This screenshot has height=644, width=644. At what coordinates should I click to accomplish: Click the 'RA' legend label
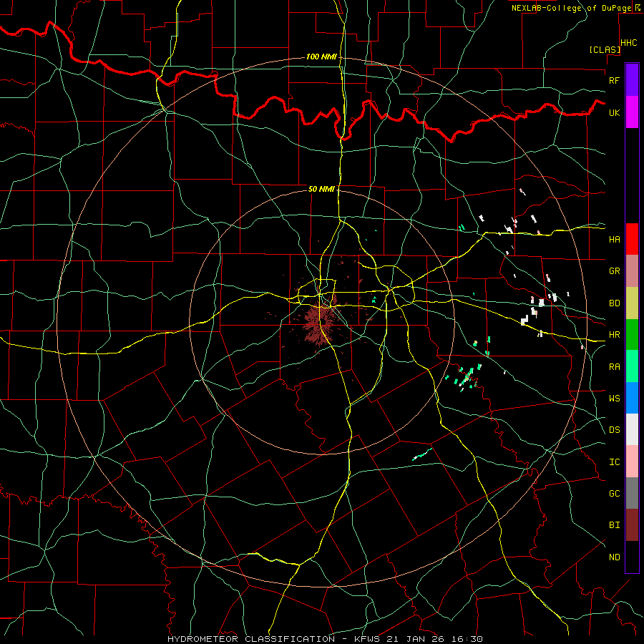(614, 366)
